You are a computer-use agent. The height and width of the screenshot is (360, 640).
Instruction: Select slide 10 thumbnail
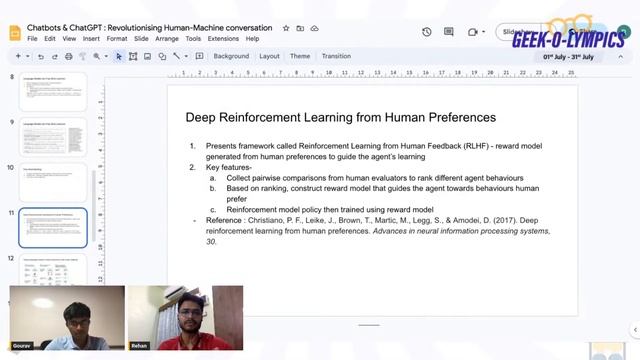pos(53,182)
